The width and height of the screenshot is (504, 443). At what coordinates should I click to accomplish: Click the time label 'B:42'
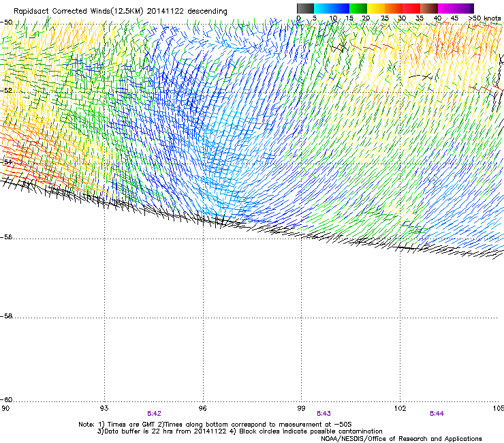click(154, 414)
